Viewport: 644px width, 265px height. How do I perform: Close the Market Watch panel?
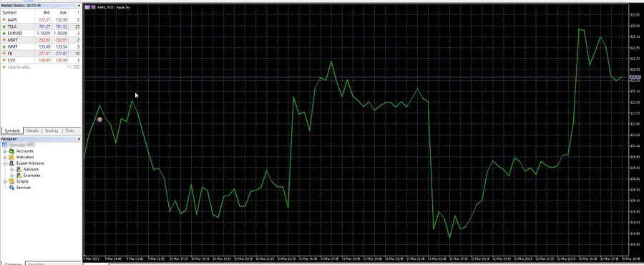tap(79, 5)
